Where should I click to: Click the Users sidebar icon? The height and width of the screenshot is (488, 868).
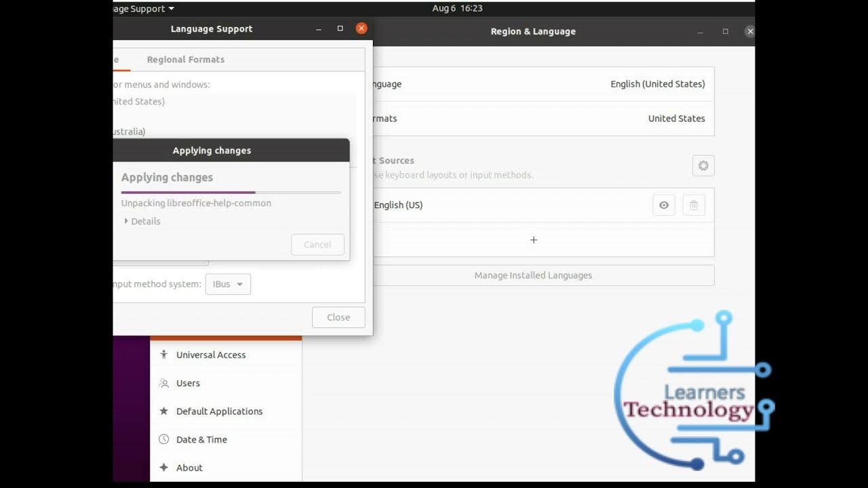pyautogui.click(x=163, y=383)
